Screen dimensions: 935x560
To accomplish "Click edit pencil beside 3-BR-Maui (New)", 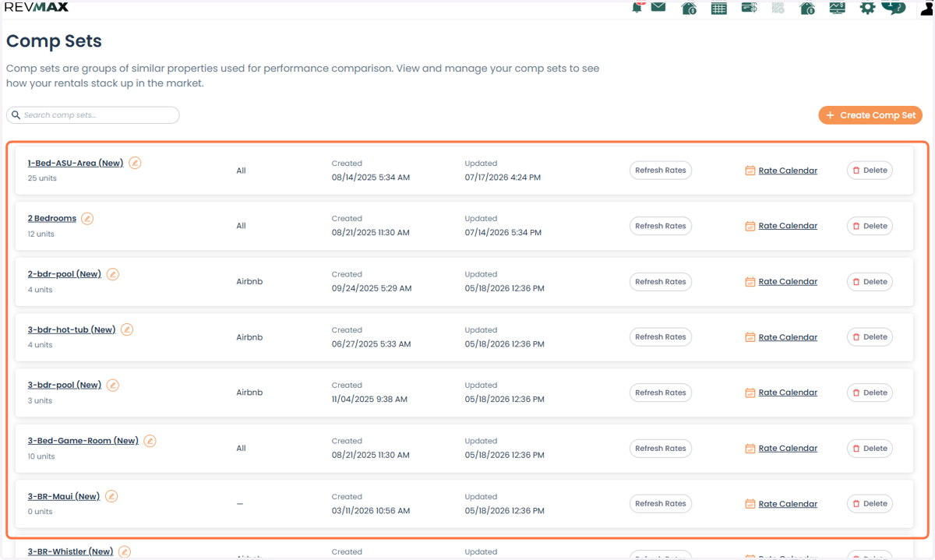I will [x=111, y=496].
